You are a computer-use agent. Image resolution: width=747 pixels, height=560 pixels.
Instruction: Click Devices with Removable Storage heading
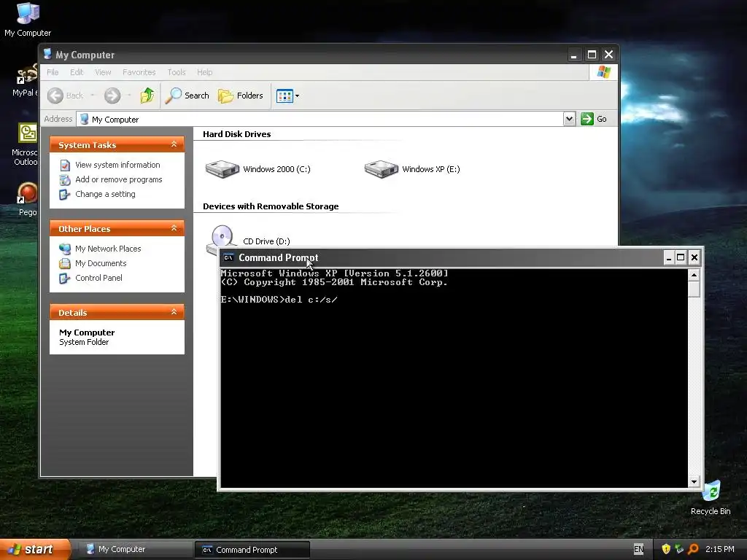(x=271, y=206)
